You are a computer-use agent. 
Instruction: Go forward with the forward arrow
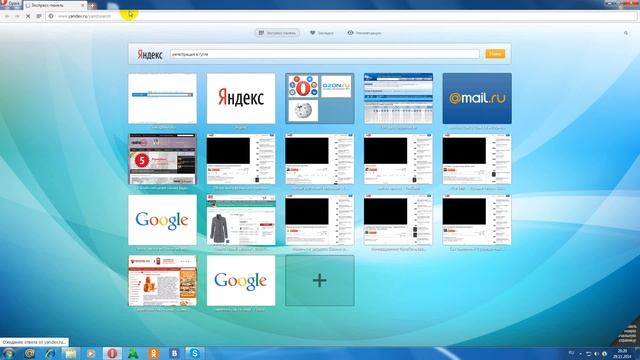[x=17, y=16]
